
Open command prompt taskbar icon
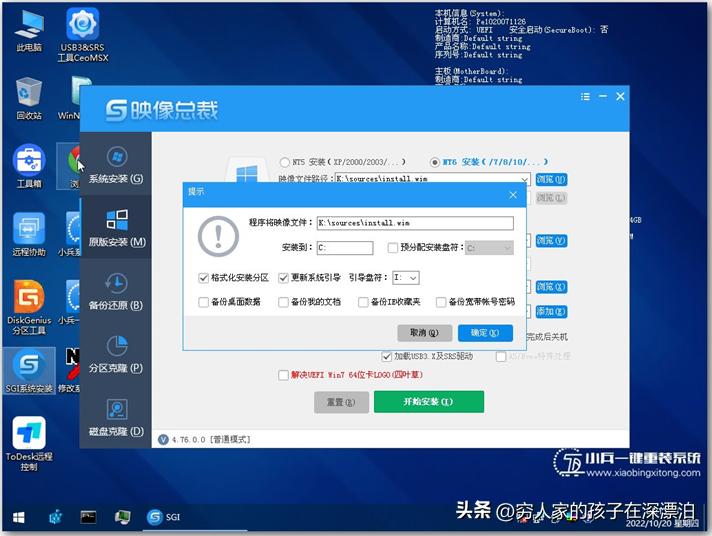tap(88, 517)
